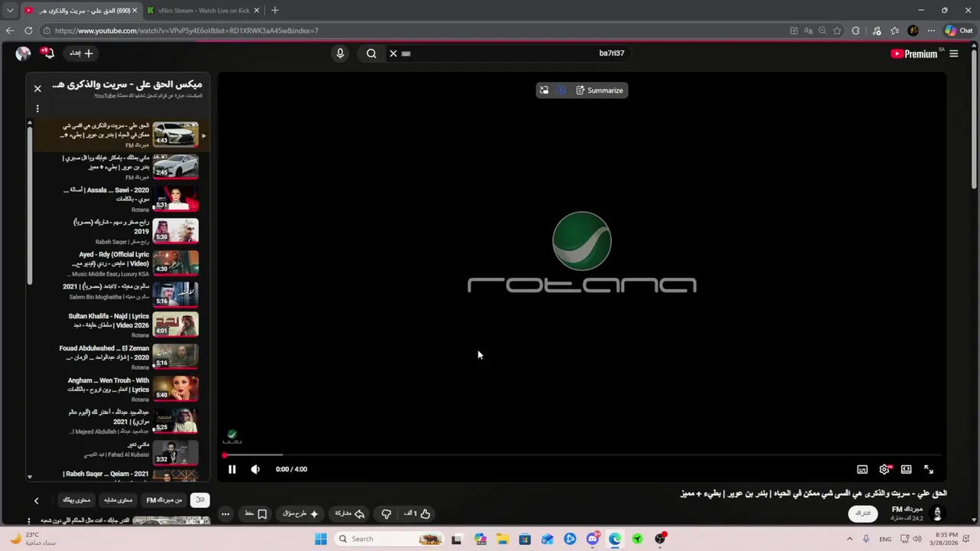
Task: Enter full screen with the player button
Action: [x=929, y=469]
